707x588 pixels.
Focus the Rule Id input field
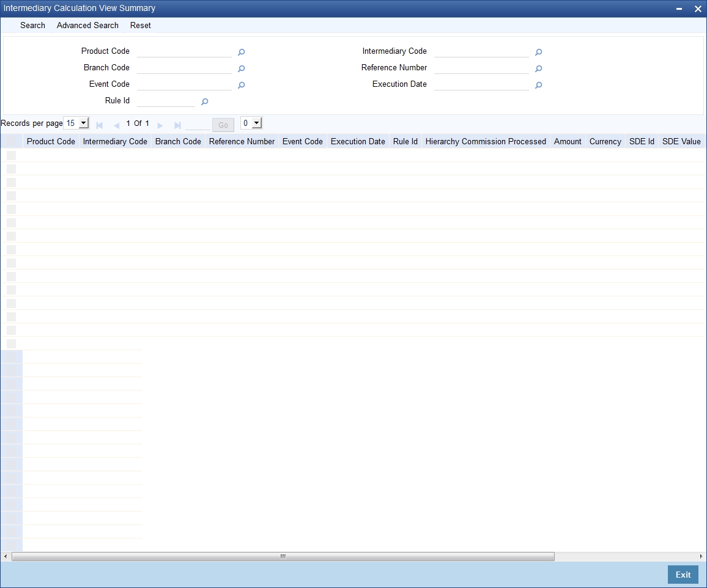click(166, 101)
